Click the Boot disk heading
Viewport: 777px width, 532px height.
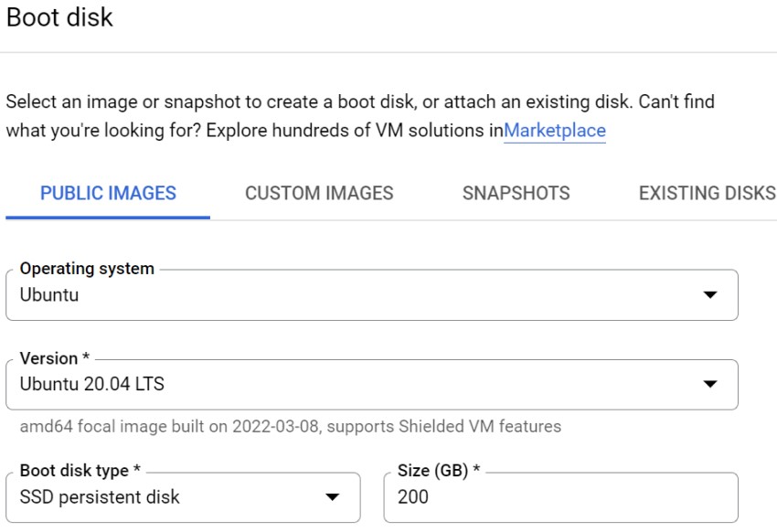[x=60, y=17]
